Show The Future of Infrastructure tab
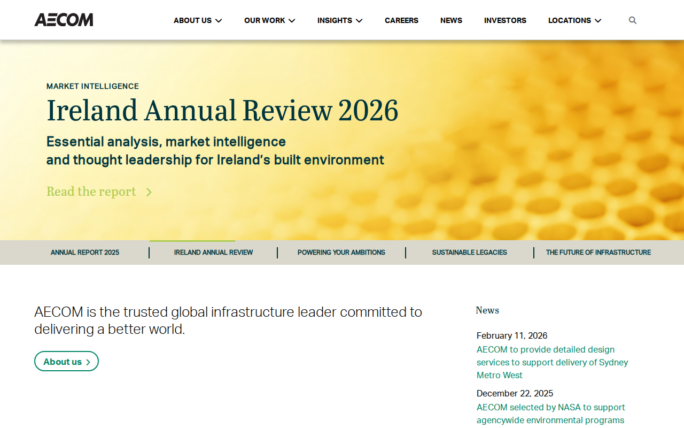Viewport: 684px width, 428px height. click(598, 253)
